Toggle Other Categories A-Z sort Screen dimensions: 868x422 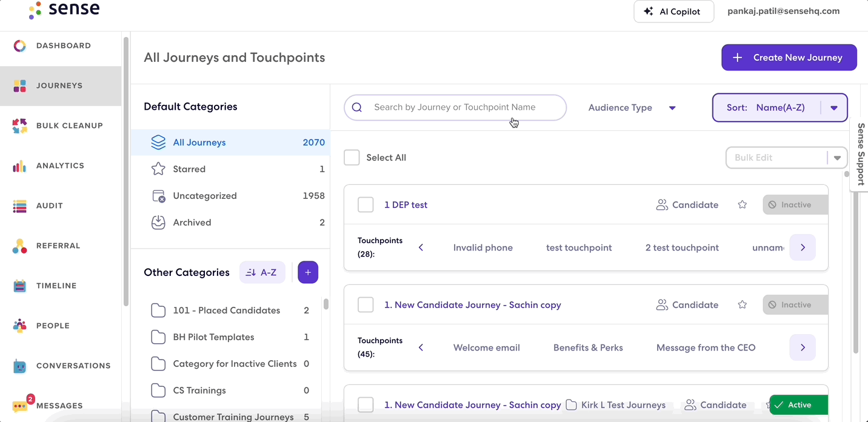(262, 273)
